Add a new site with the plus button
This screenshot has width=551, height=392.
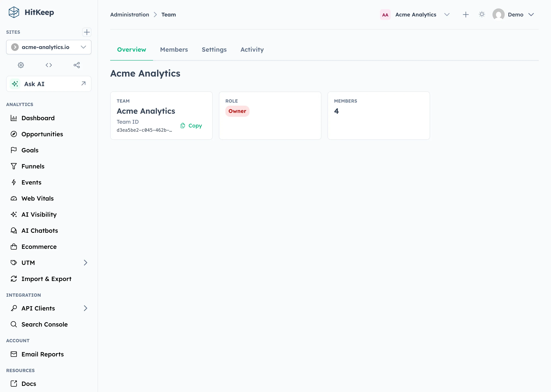87,32
